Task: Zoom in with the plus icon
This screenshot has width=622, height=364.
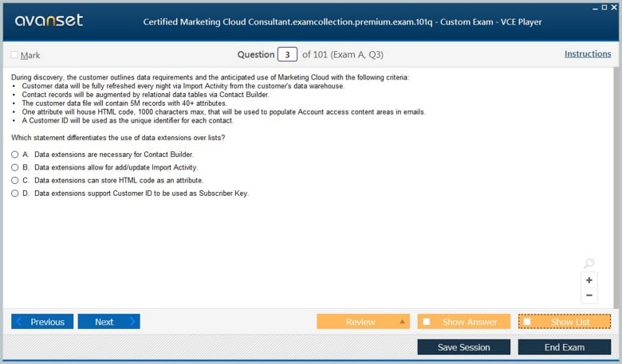Action: [589, 280]
